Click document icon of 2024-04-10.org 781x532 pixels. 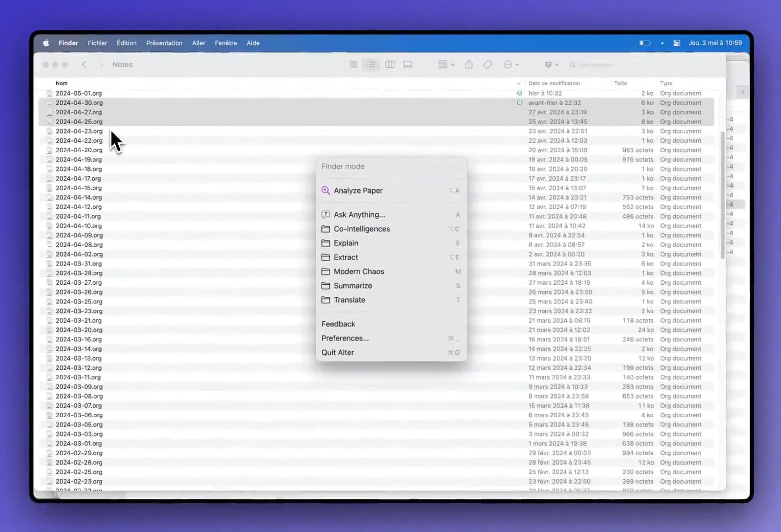click(x=49, y=226)
